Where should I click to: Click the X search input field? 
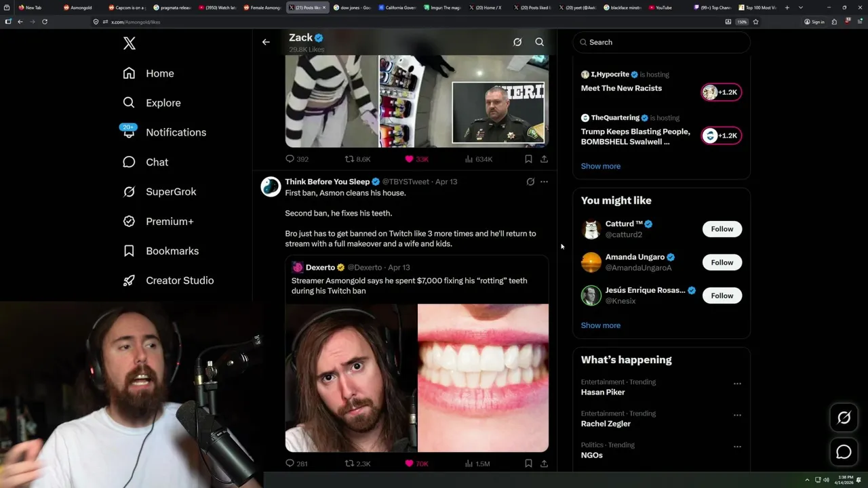pos(661,42)
